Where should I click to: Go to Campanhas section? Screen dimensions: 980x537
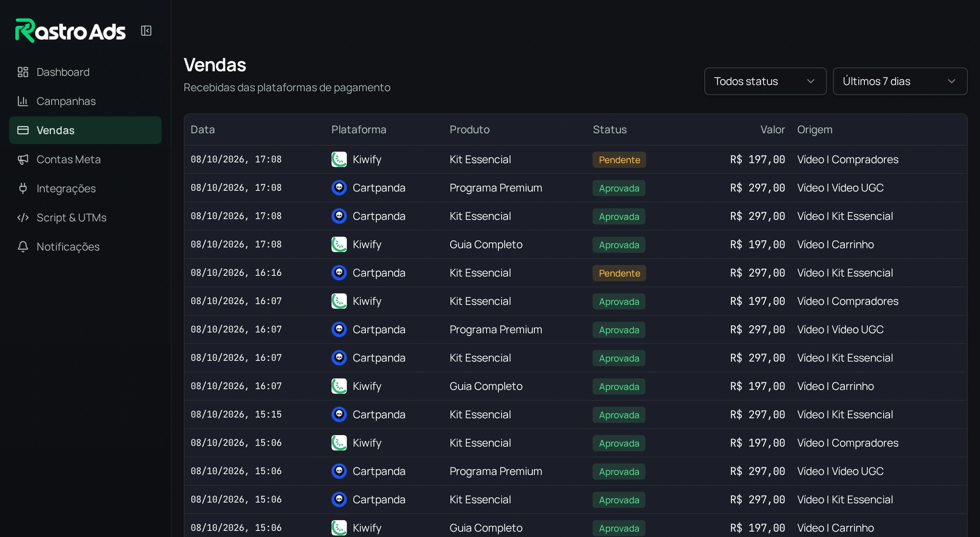click(x=85, y=101)
